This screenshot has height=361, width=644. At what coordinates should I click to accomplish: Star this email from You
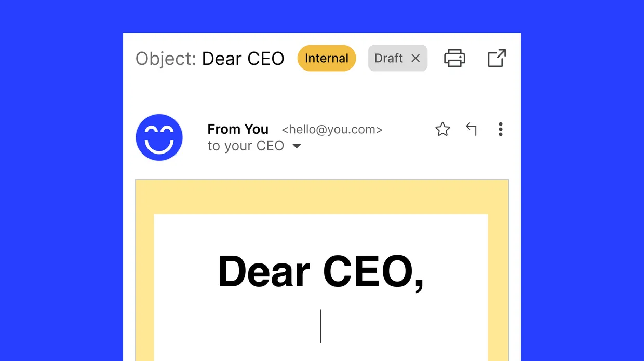pos(442,129)
